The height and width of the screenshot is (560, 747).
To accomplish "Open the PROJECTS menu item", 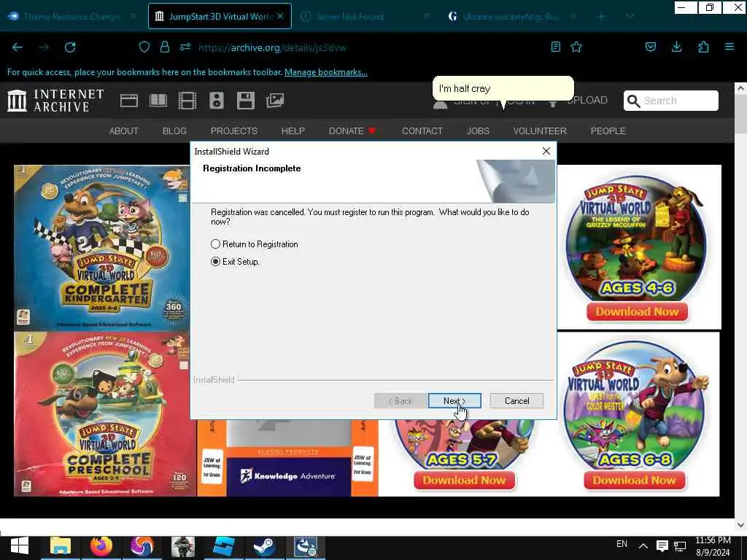I will point(234,131).
